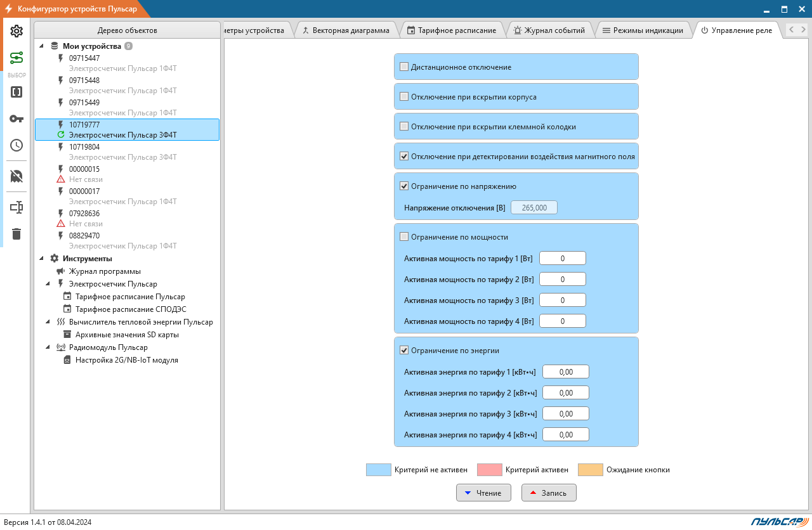Screen dimensions: 812x530
Task: Click the megaphone icon of Журнал программы
Action: pos(61,271)
